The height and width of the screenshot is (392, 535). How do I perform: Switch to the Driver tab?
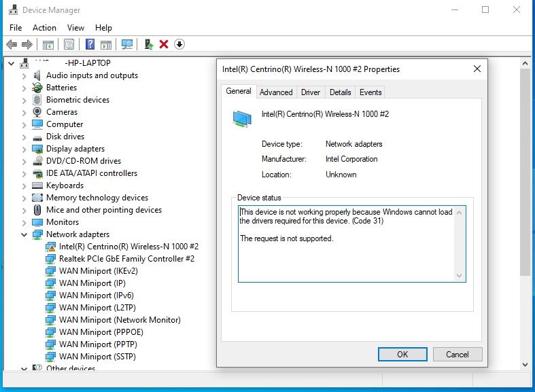[311, 92]
